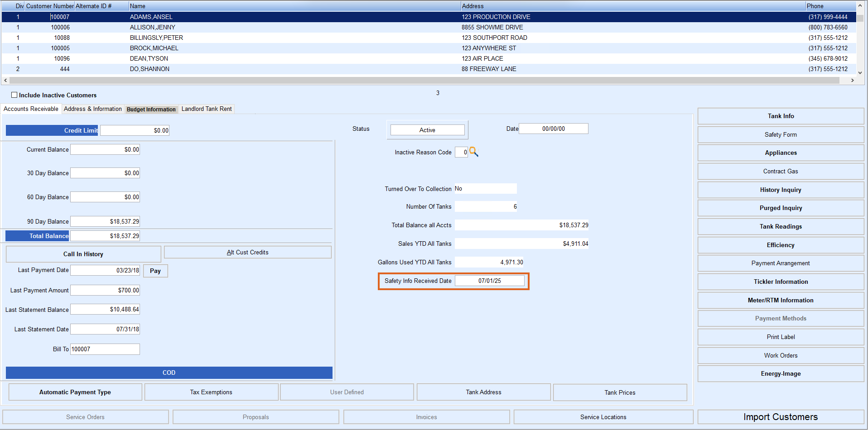Switch to Address & Information tab
868x430 pixels.
[92, 109]
